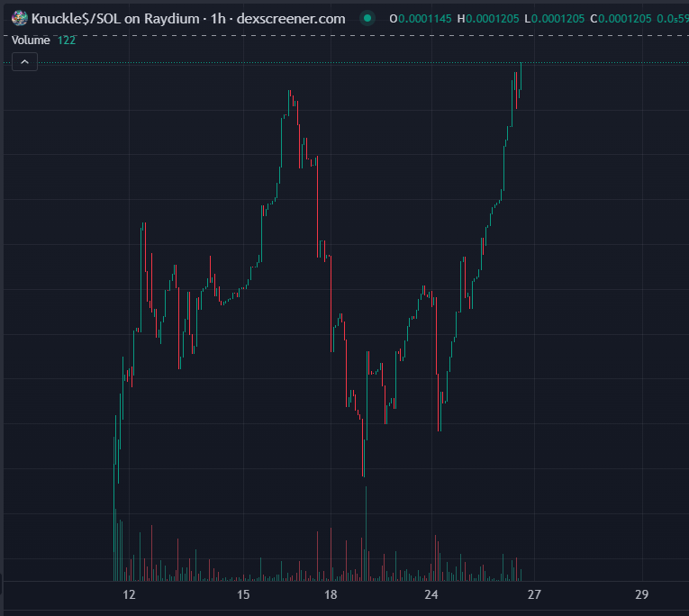
Task: Click the date label 24 on the time axis
Action: (x=431, y=595)
